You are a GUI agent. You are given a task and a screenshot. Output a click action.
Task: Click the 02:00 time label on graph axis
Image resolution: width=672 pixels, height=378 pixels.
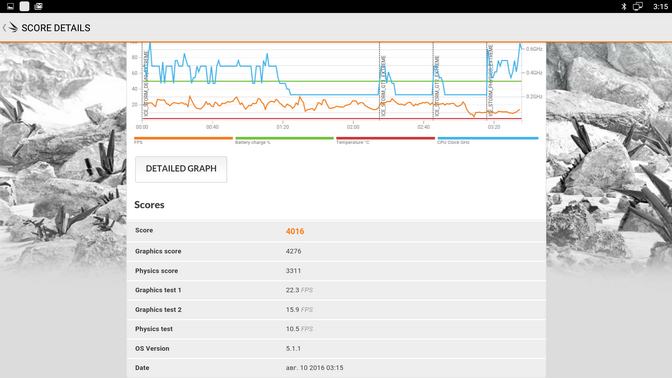353,127
